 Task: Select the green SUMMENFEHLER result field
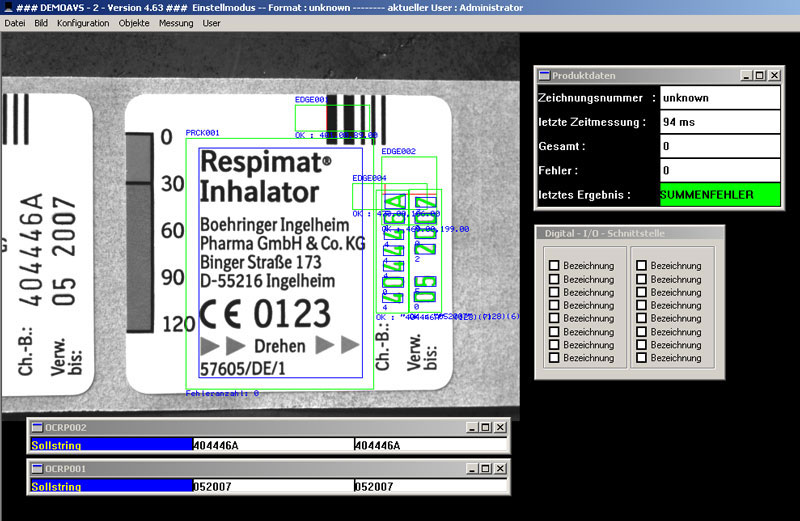pyautogui.click(x=719, y=194)
